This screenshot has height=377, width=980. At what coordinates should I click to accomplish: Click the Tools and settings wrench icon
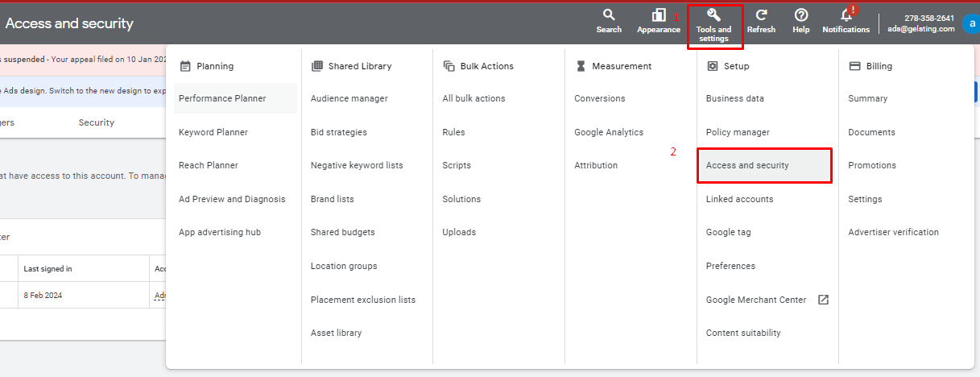pyautogui.click(x=713, y=15)
